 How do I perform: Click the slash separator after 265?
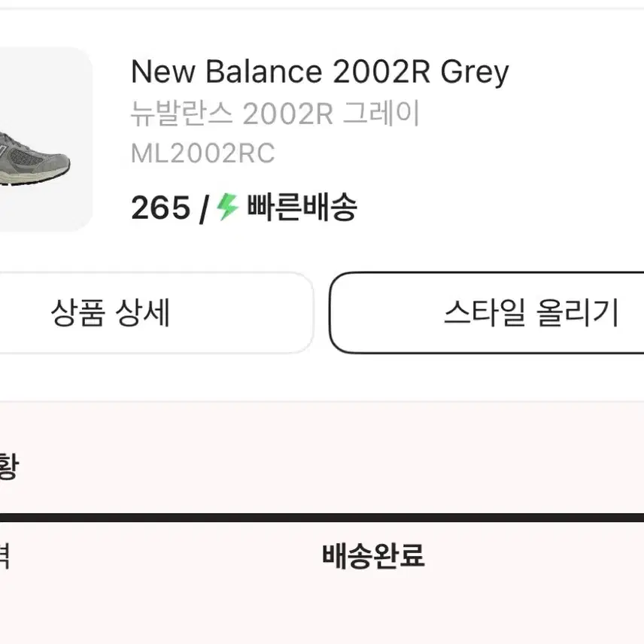(204, 209)
